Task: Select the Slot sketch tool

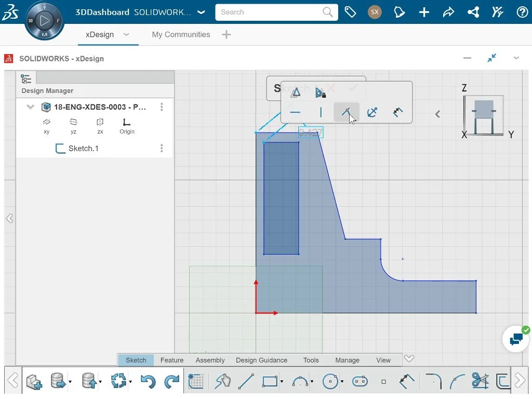Action: tap(360, 381)
